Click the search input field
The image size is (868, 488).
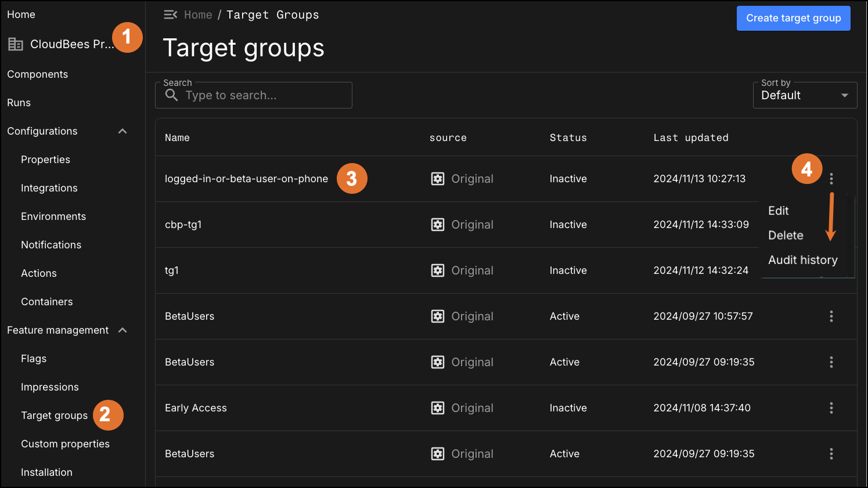[254, 95]
